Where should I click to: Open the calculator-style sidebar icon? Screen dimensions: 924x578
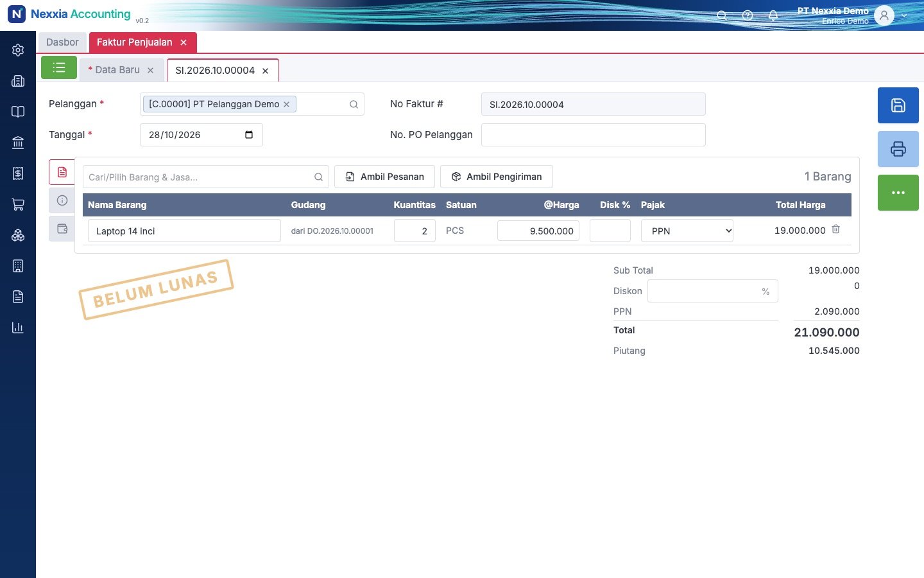[x=18, y=266]
